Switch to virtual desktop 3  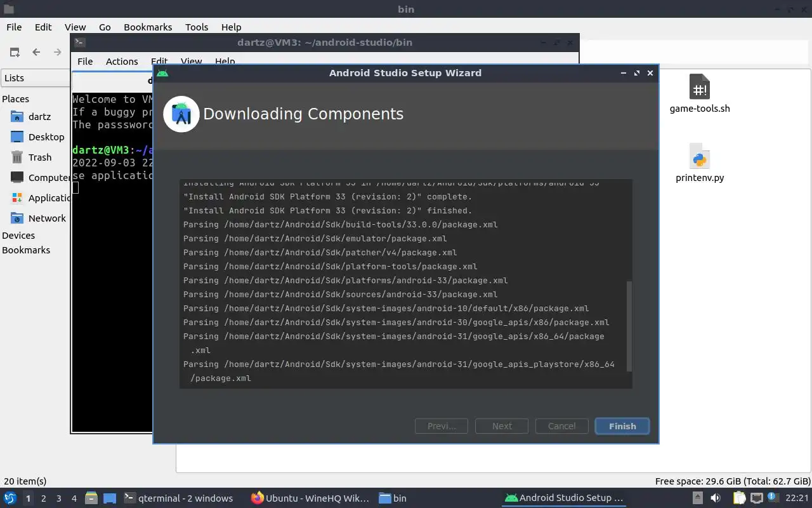point(58,498)
